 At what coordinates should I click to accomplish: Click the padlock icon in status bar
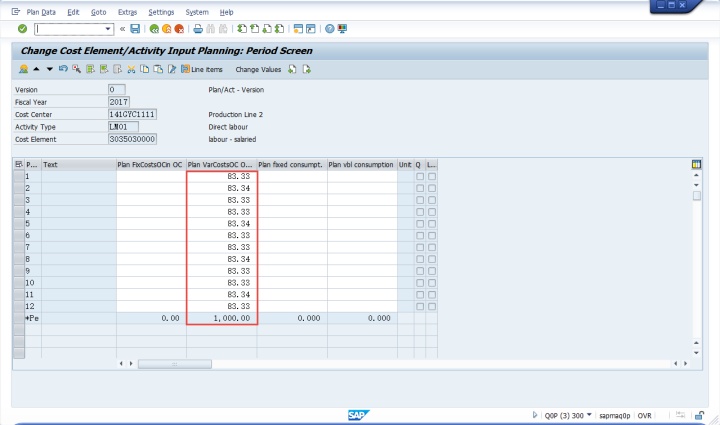click(x=699, y=415)
